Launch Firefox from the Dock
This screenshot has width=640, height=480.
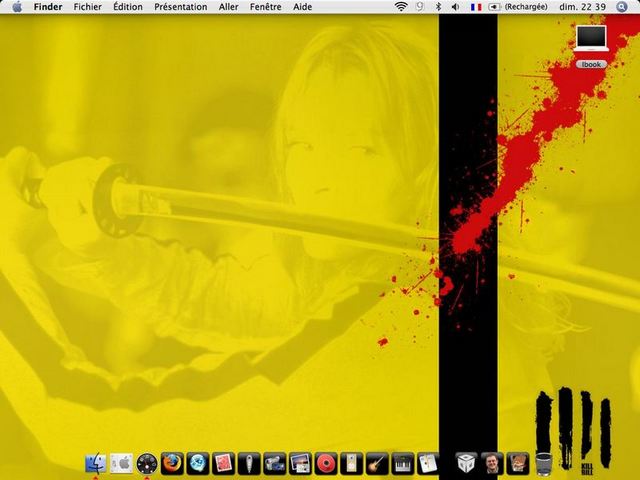pos(172,463)
